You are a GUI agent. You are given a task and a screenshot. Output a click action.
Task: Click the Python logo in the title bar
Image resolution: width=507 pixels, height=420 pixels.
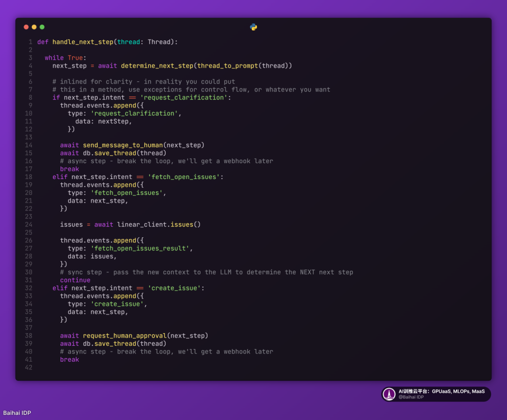pos(253,27)
